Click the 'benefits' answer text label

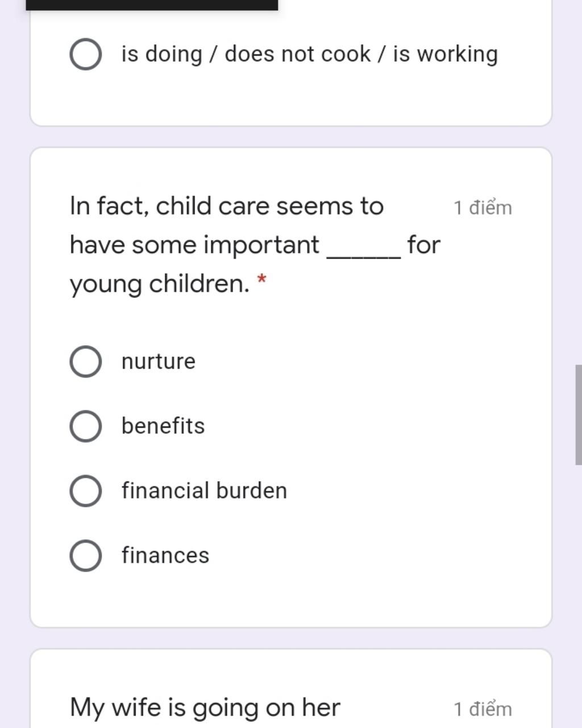[x=163, y=426]
